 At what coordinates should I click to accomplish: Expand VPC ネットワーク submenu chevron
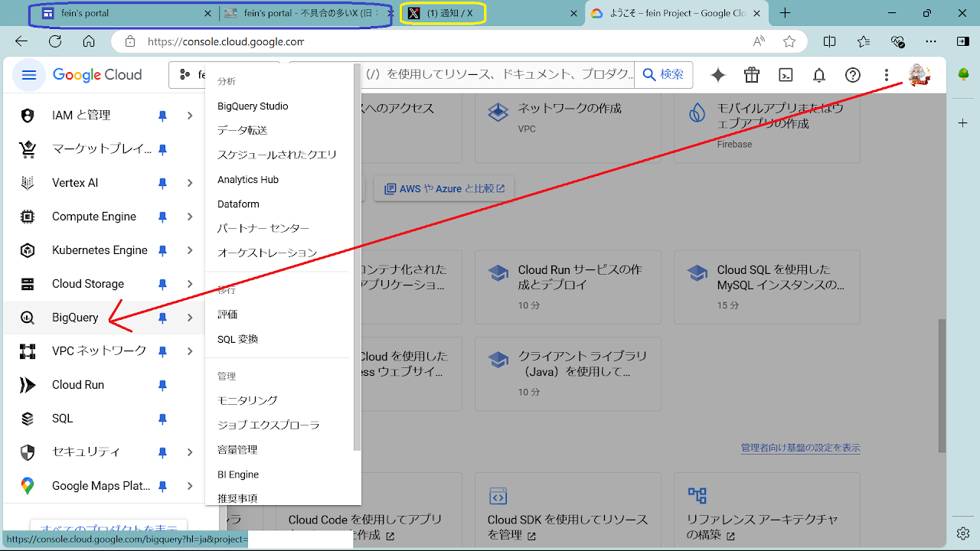(x=190, y=351)
